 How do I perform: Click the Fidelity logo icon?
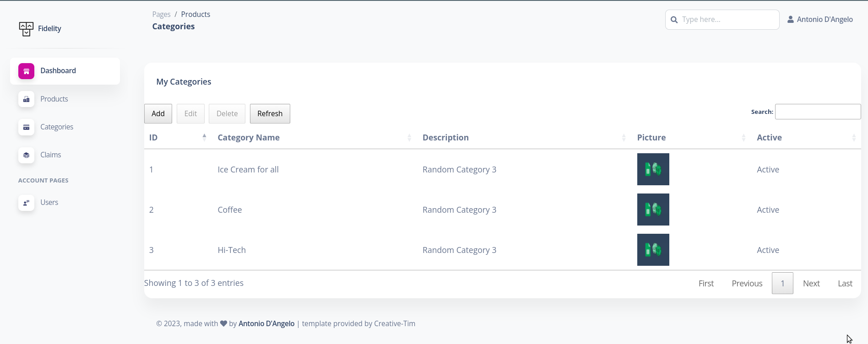[x=26, y=29]
